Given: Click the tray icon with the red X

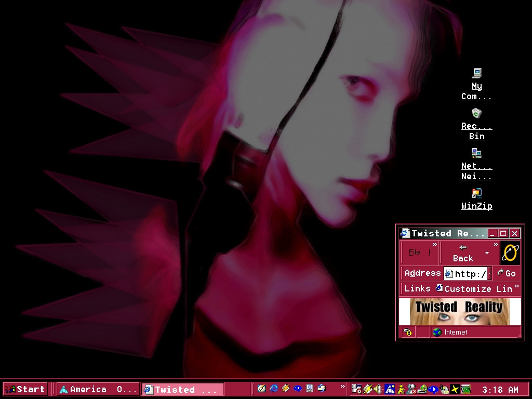Looking at the screenshot, I should (411, 389).
